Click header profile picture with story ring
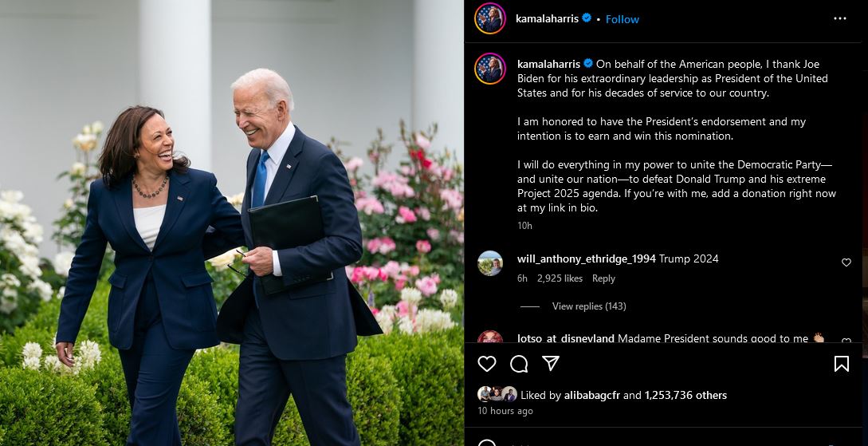This screenshot has height=446, width=868. pos(490,18)
